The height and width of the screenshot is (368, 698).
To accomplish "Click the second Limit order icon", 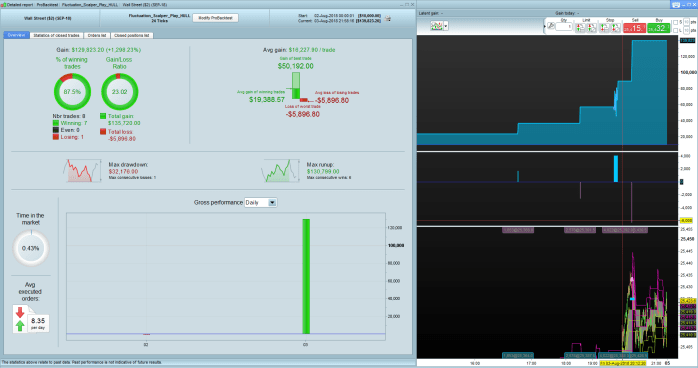I will [x=591, y=28].
